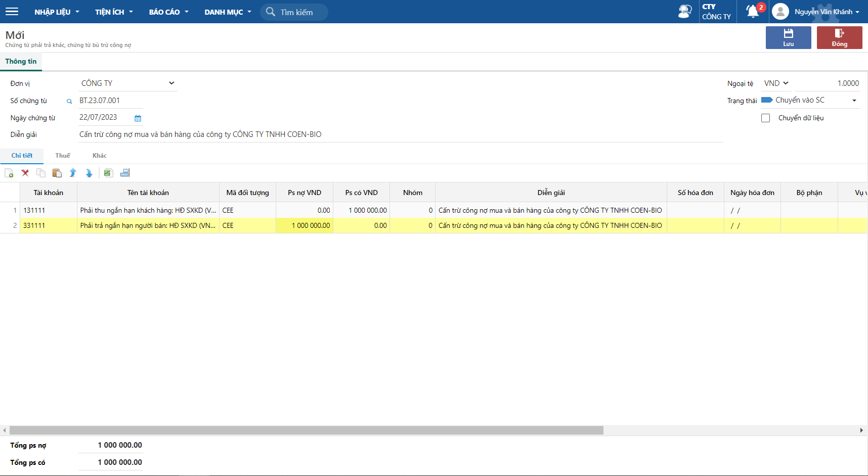Export grid to Excel icon

pos(108,173)
